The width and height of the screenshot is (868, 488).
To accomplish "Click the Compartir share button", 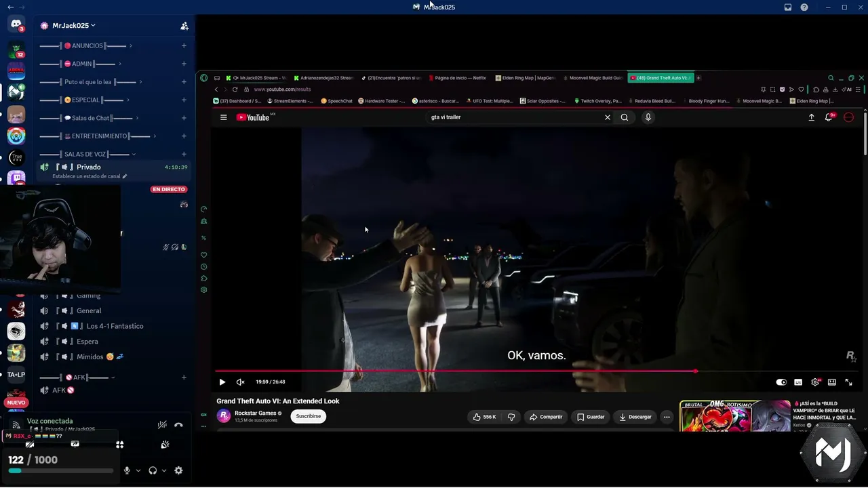I will [546, 417].
